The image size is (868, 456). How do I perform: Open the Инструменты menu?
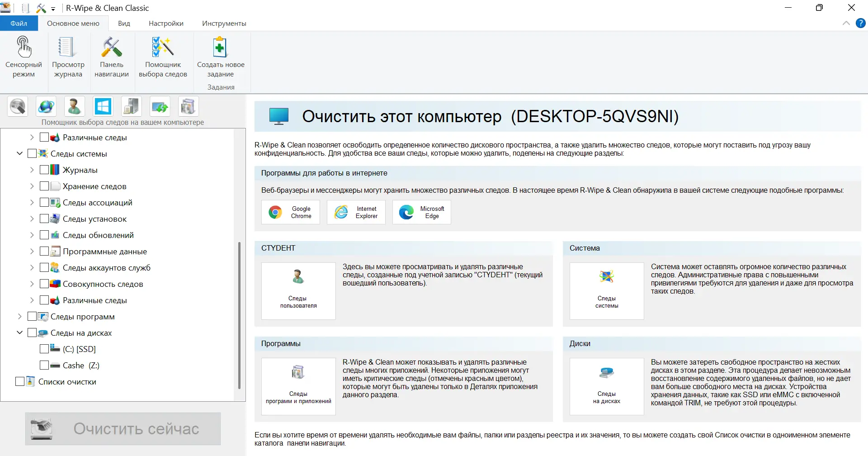click(x=224, y=23)
